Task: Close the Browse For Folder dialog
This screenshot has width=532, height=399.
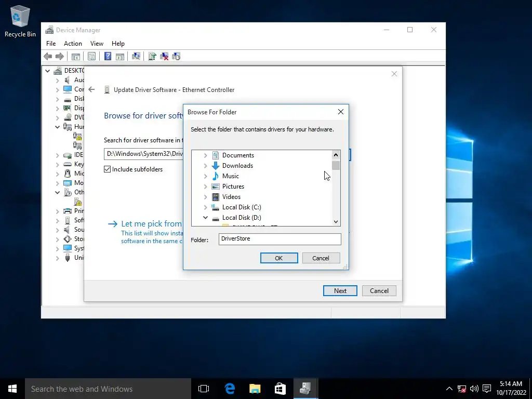Action: pos(341,112)
